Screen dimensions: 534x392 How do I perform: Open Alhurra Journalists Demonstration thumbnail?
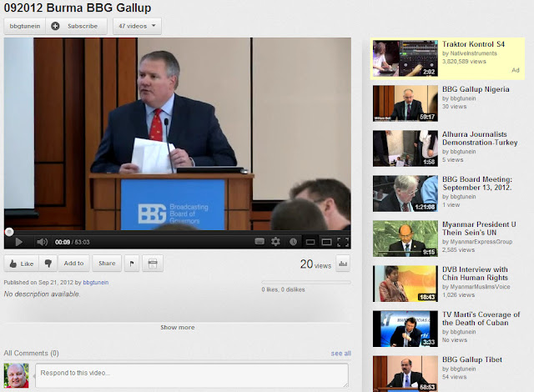406,148
